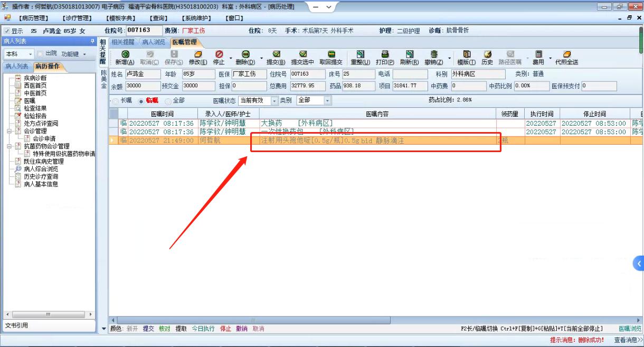Click the blue side-panel expand arrow at right edge

[639, 264]
